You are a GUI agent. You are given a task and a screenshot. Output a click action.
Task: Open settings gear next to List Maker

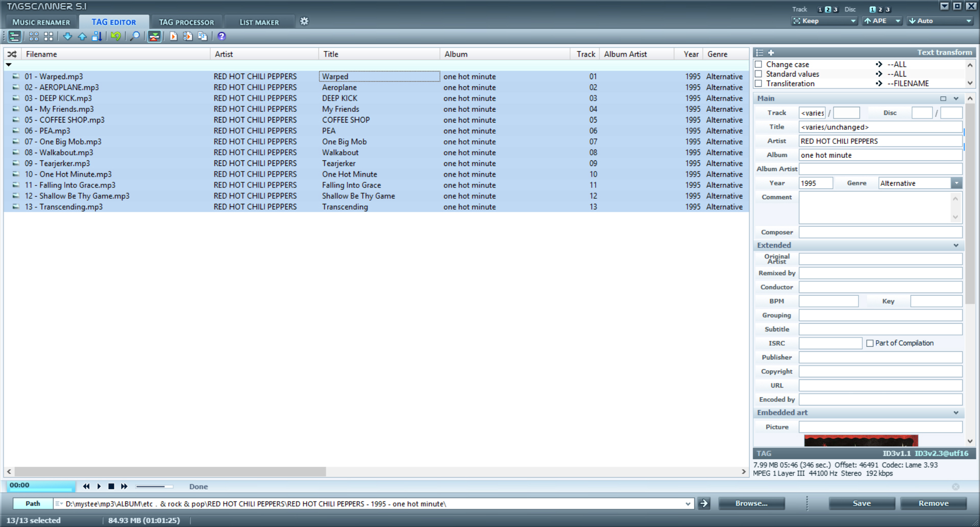click(304, 21)
